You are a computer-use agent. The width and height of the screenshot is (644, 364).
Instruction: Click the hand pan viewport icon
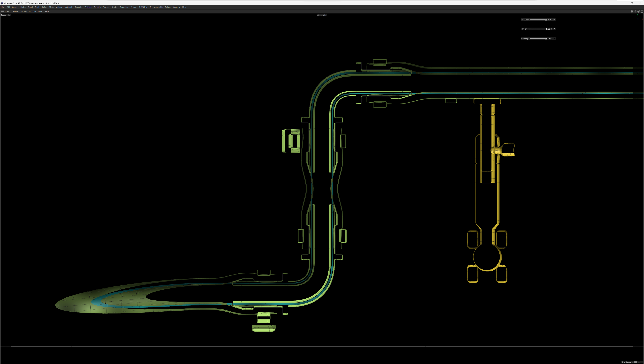pos(632,11)
